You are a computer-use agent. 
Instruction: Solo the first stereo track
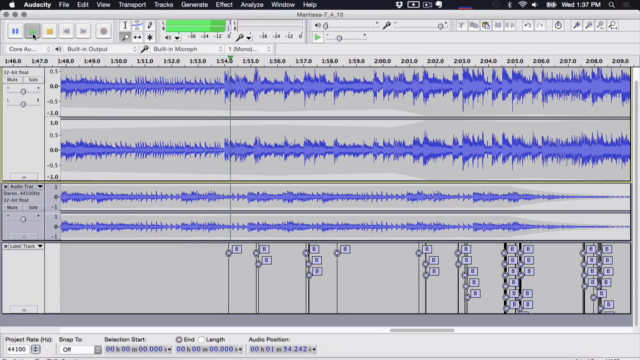coord(33,80)
